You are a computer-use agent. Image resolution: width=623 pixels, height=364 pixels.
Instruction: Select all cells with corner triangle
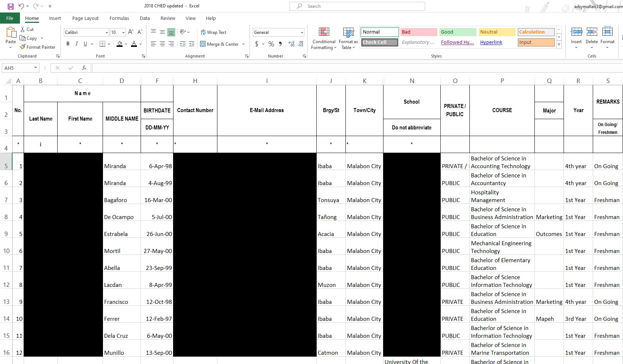7,81
